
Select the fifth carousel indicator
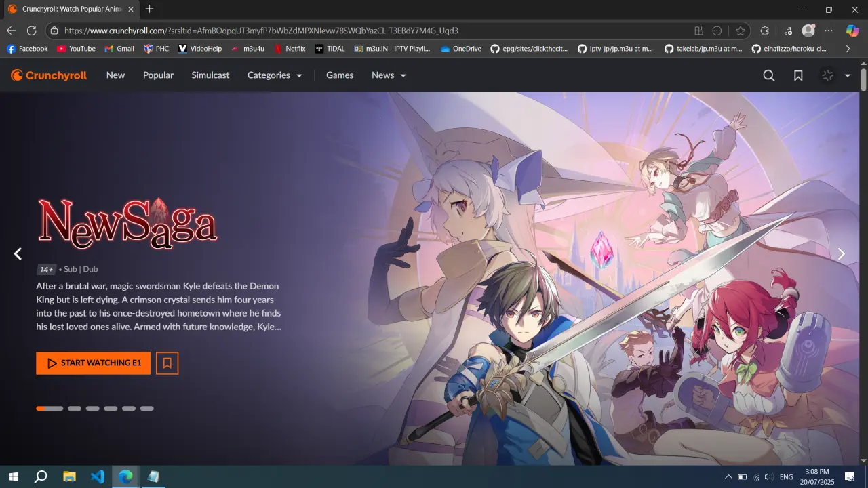129,409
